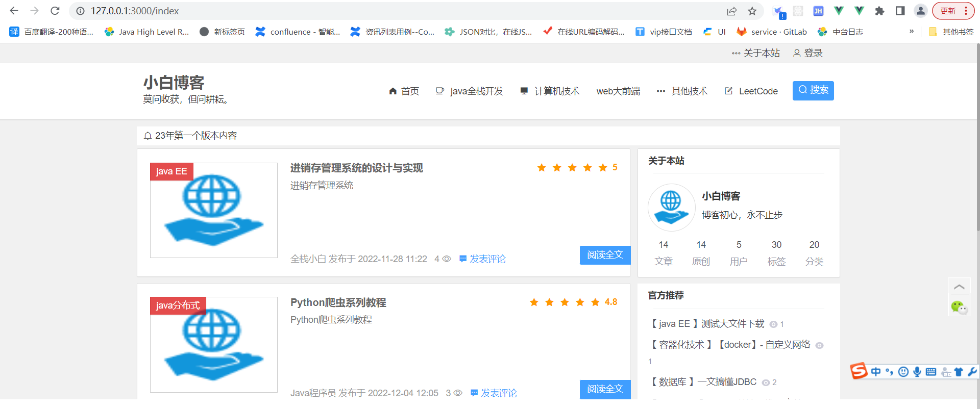Viewport: 980px width, 409px height.
Task: Reload the current page
Action: tap(55, 11)
